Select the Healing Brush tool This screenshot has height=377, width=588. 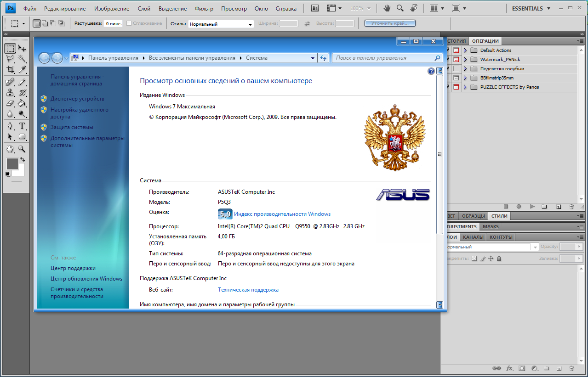tap(10, 82)
